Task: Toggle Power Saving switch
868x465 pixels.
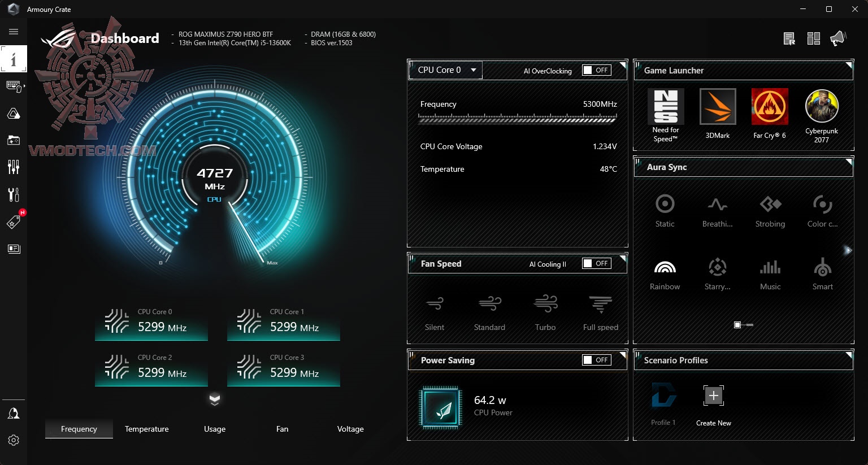Action: click(597, 360)
